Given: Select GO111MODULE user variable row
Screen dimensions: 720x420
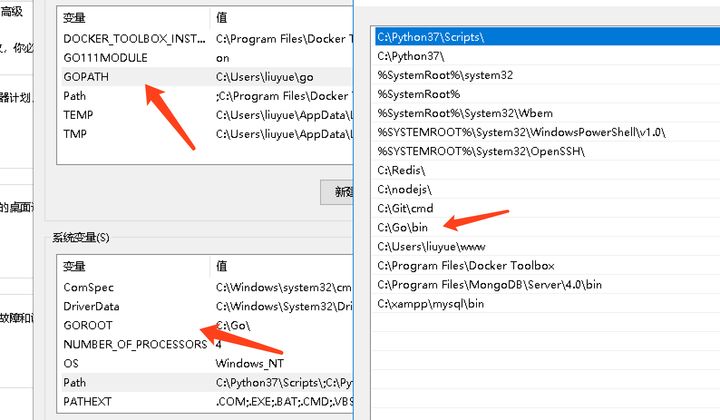Looking at the screenshot, I should click(x=205, y=58).
